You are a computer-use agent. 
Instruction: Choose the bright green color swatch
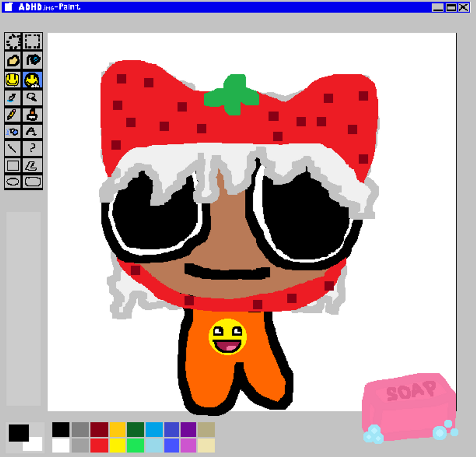[135, 445]
